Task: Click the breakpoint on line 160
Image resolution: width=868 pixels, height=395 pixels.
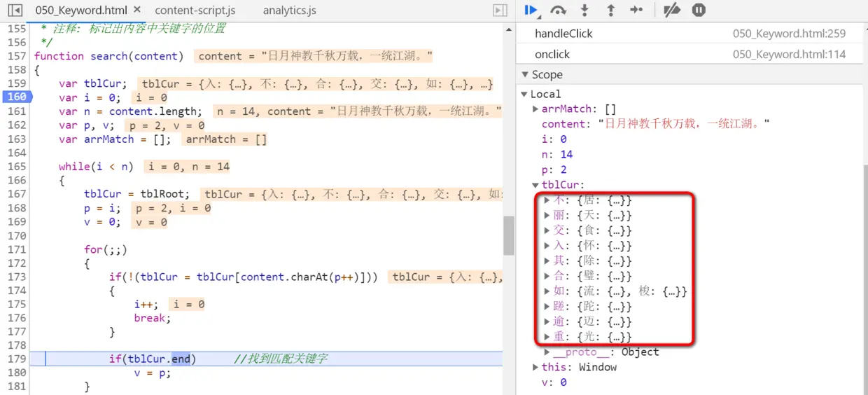Action: pyautogui.click(x=16, y=97)
